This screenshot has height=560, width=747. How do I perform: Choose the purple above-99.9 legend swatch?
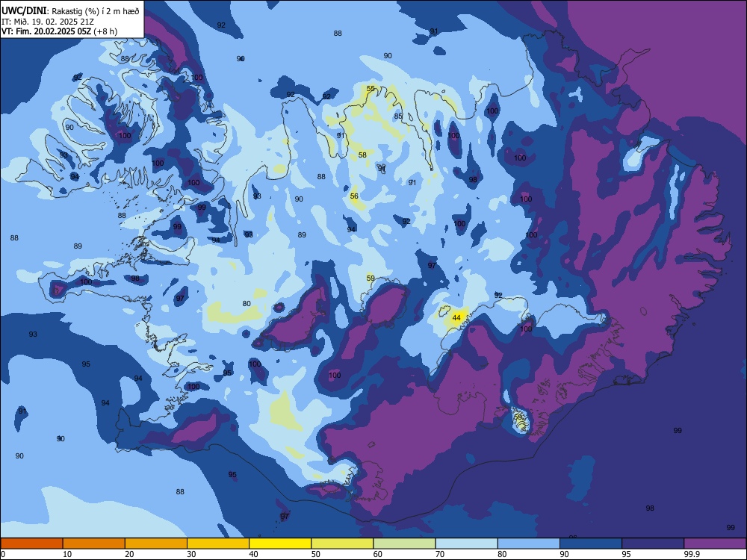[x=715, y=544]
